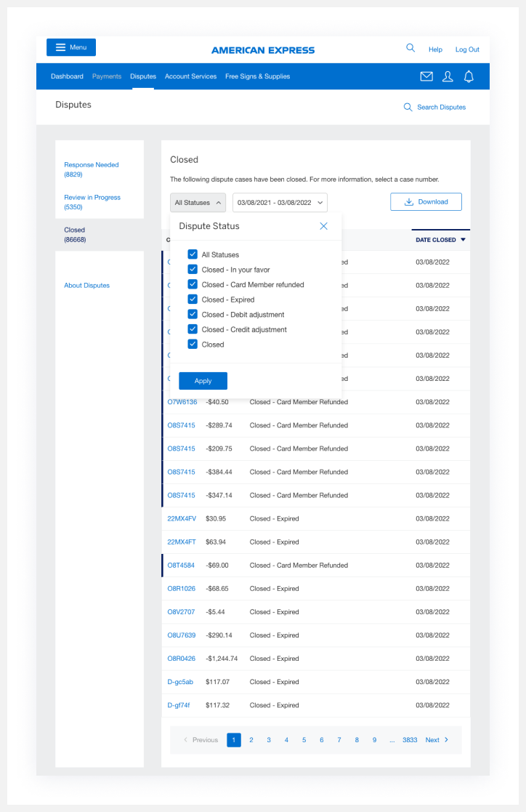Open the date range dropdown
Image resolution: width=526 pixels, height=812 pixels.
(280, 203)
